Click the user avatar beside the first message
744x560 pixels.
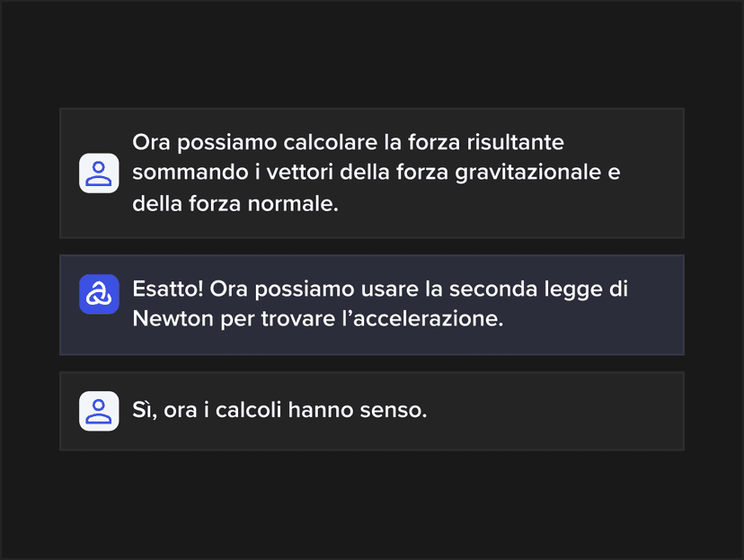point(99,173)
